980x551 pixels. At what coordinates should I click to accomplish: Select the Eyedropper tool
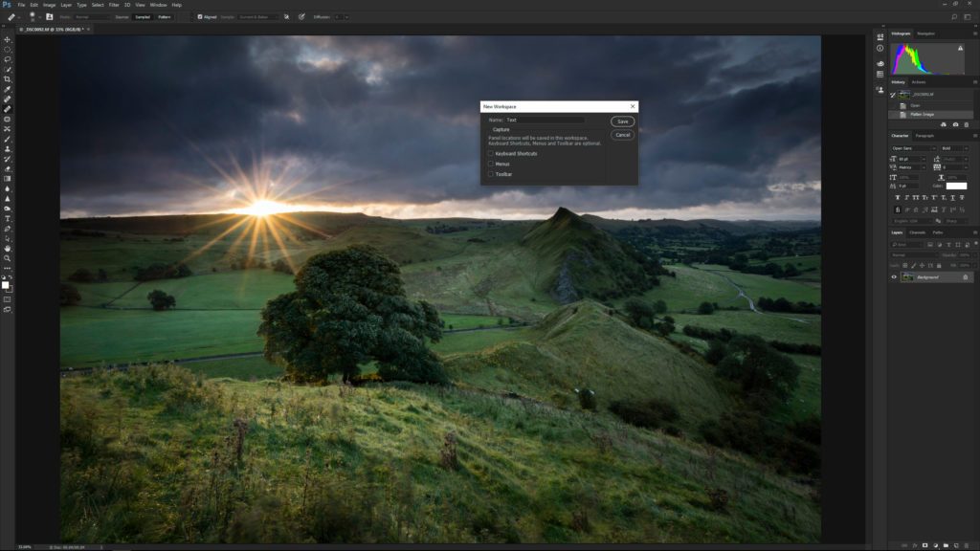point(8,89)
